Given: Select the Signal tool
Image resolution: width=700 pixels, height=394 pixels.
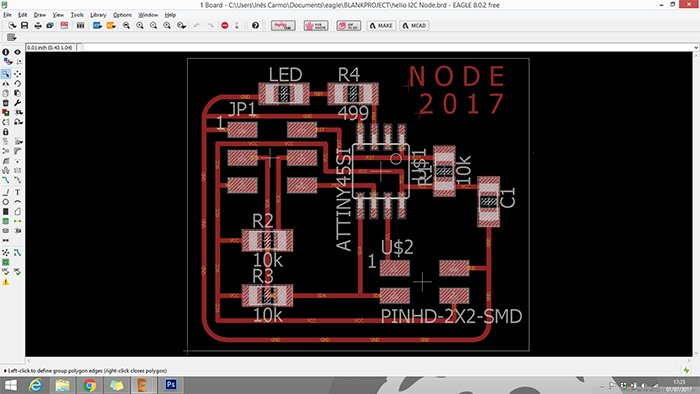Looking at the screenshot, I should pos(17,221).
